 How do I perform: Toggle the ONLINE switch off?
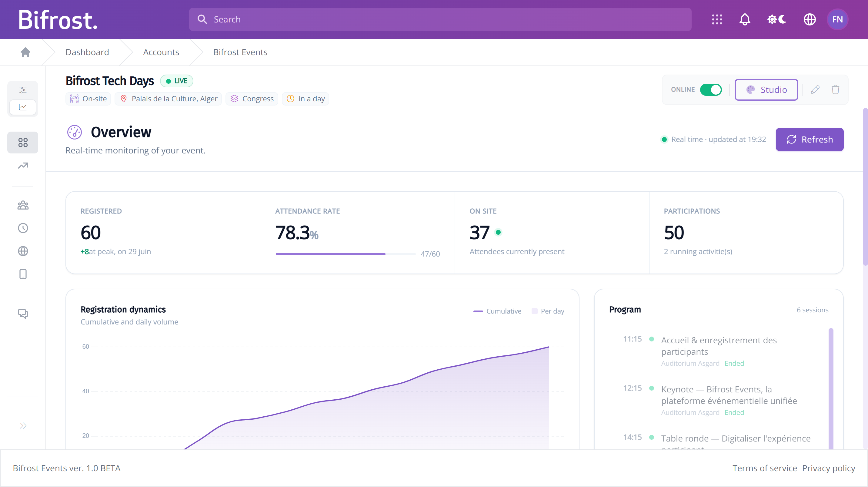pyautogui.click(x=711, y=90)
